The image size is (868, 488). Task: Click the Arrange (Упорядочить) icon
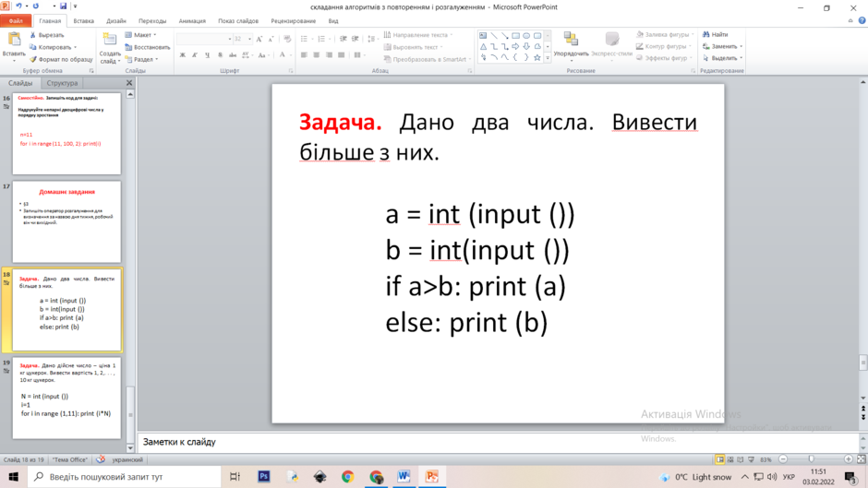point(571,40)
